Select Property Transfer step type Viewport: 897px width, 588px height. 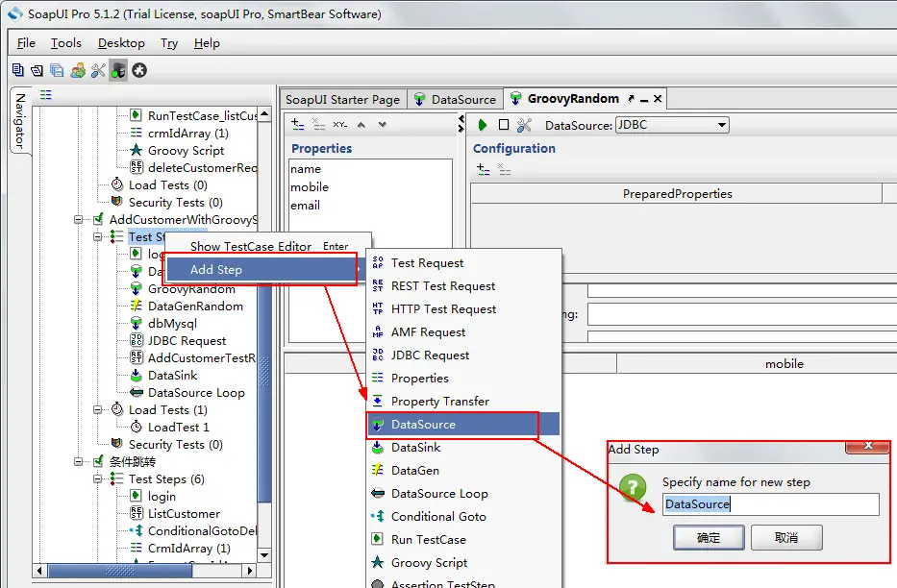coord(462,402)
